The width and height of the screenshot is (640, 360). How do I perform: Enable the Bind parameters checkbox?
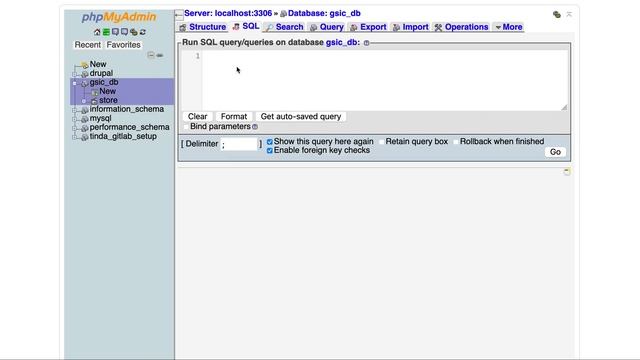click(x=186, y=127)
